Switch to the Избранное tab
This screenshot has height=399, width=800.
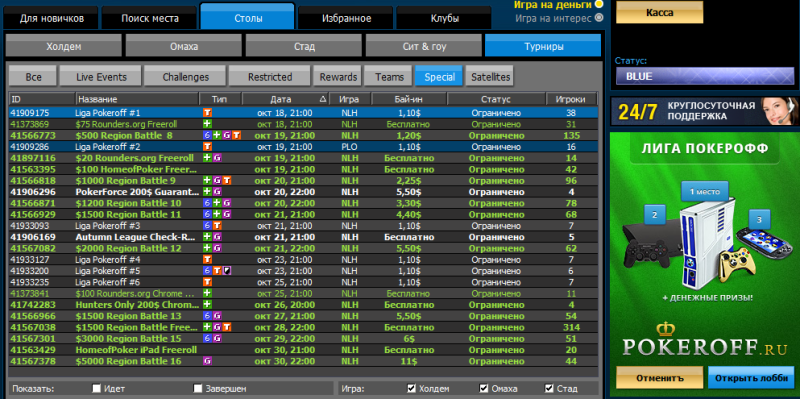(x=346, y=19)
